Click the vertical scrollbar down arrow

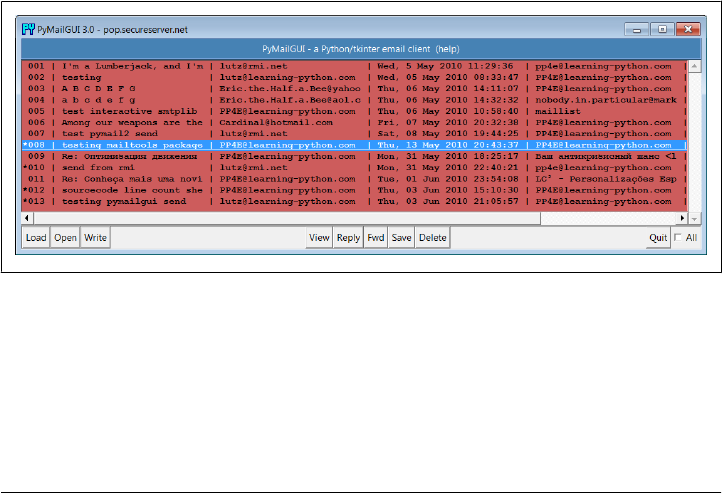coord(694,218)
